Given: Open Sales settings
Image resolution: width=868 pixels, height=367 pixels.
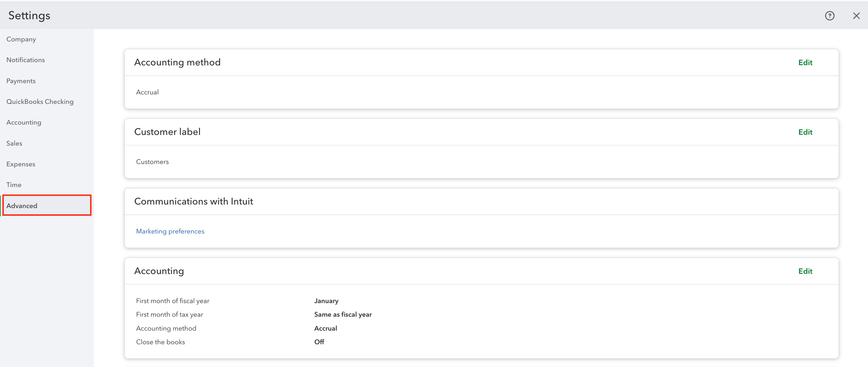Looking at the screenshot, I should tap(14, 143).
